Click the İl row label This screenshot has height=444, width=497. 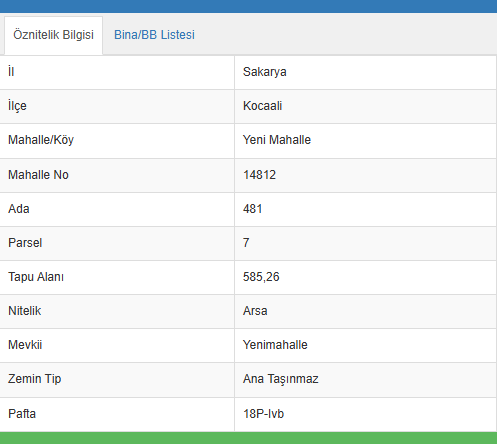point(11,71)
